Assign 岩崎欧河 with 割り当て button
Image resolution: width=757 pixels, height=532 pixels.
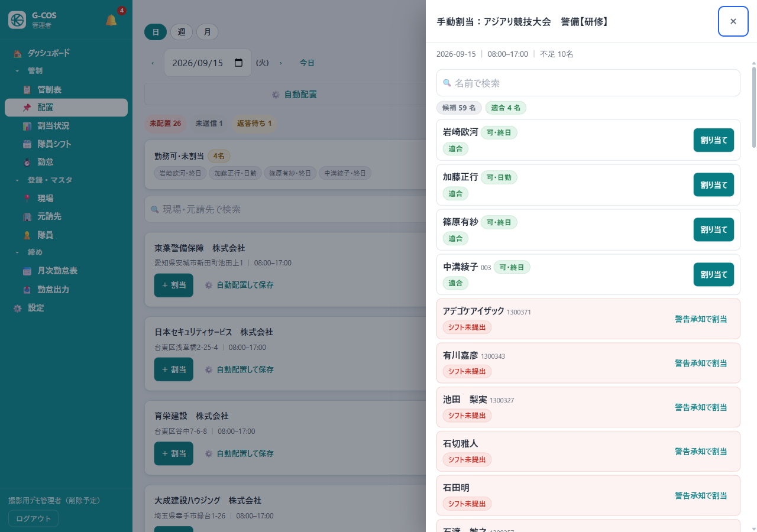pyautogui.click(x=714, y=140)
